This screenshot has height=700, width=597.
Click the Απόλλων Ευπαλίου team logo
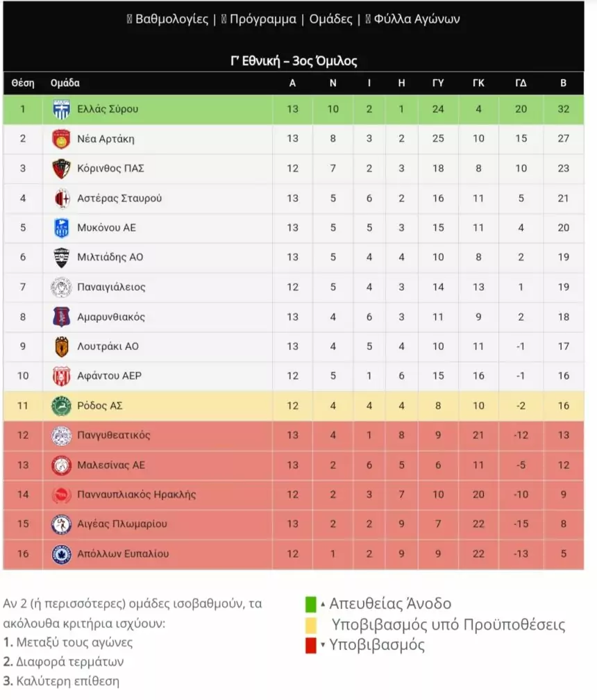click(x=62, y=554)
